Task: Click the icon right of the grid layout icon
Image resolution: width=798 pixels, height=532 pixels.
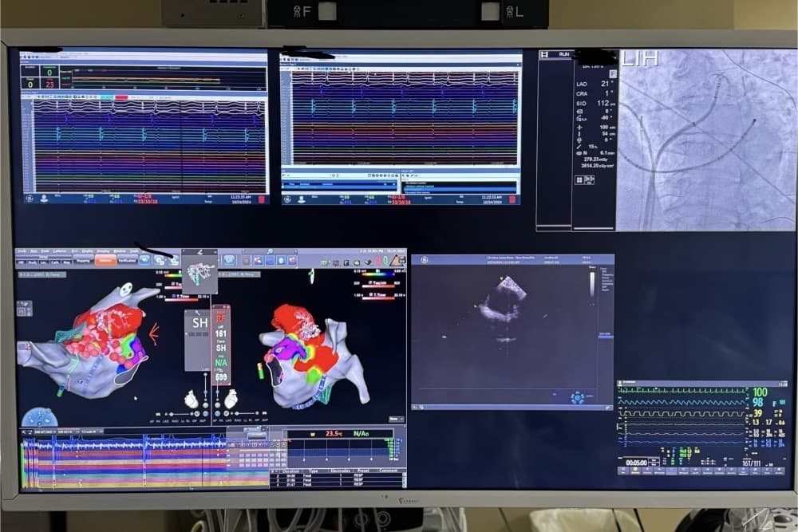Action: tap(590, 180)
